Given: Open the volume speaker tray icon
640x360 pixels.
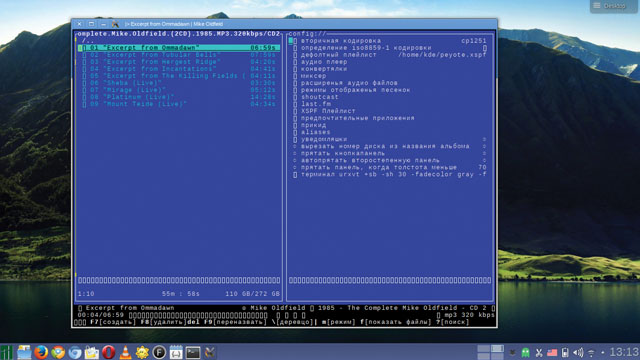Looking at the screenshot, I should pos(578,352).
